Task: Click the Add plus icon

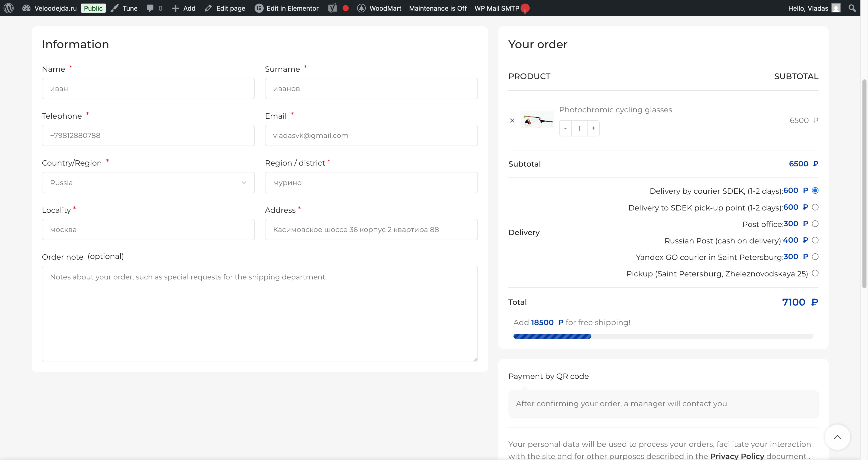Action: [x=175, y=8]
